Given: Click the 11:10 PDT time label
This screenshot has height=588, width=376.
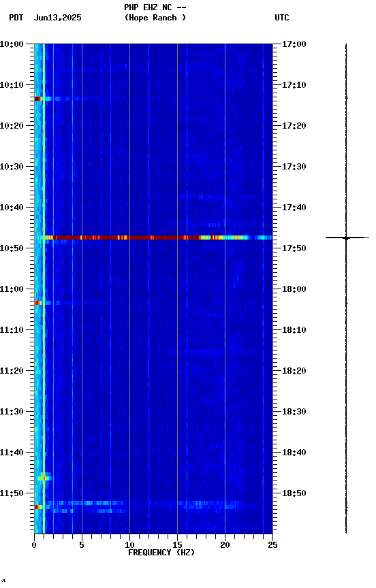Looking at the screenshot, I should pos(12,330).
